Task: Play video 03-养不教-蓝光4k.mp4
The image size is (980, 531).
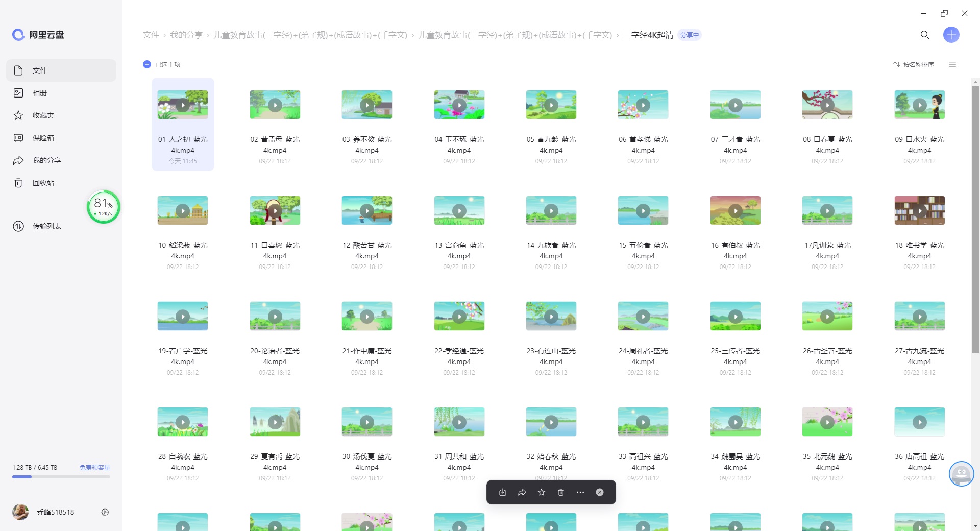Action: [367, 105]
